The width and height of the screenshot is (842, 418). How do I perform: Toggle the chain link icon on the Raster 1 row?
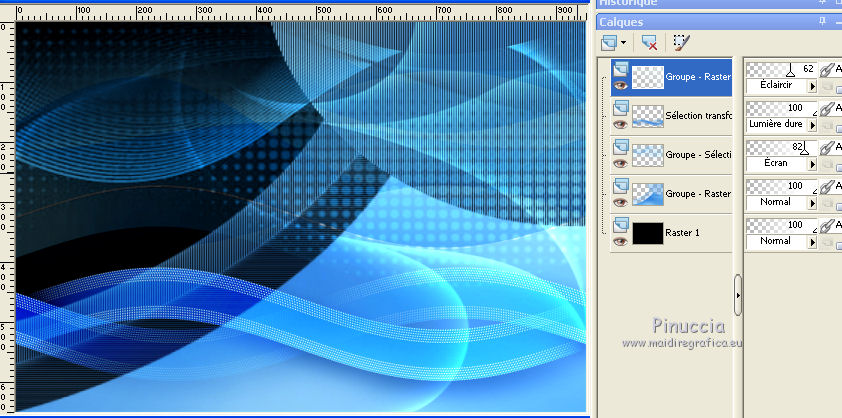coord(827,226)
